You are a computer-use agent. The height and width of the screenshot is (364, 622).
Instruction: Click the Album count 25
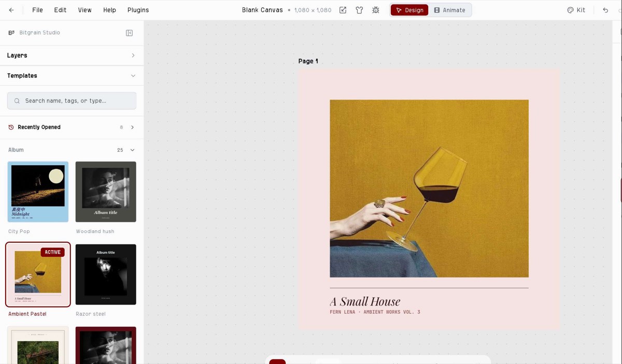[x=120, y=150]
